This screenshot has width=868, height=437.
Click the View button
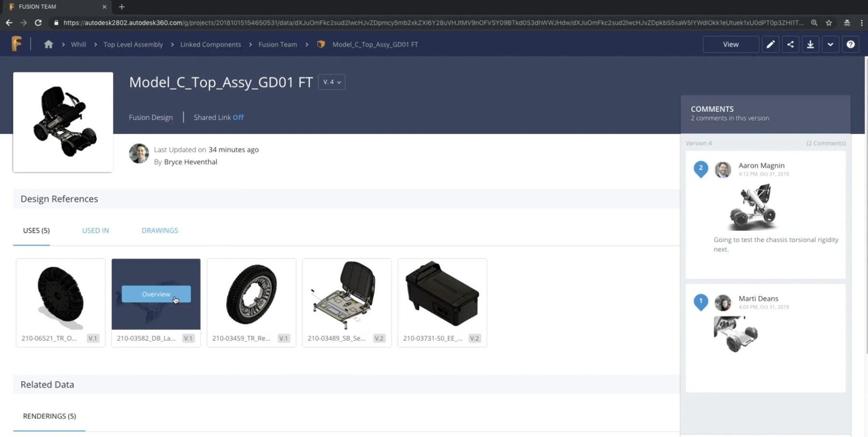pyautogui.click(x=731, y=44)
